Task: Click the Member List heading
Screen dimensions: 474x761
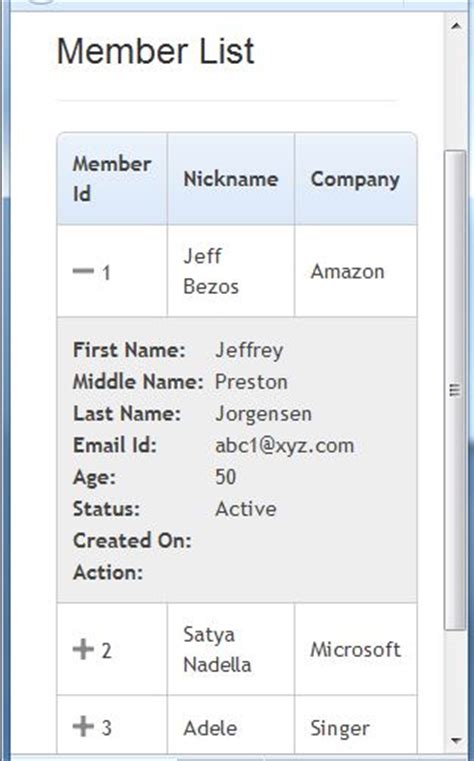Action: pyautogui.click(x=155, y=51)
